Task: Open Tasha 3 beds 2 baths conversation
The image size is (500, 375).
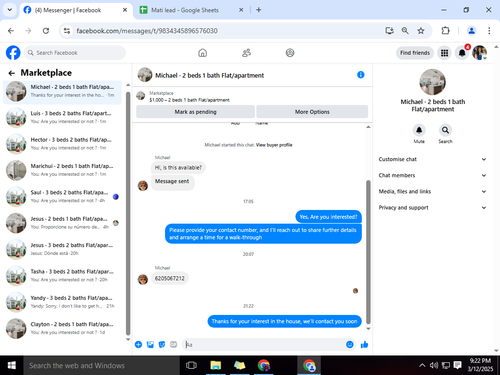Action: click(62, 275)
